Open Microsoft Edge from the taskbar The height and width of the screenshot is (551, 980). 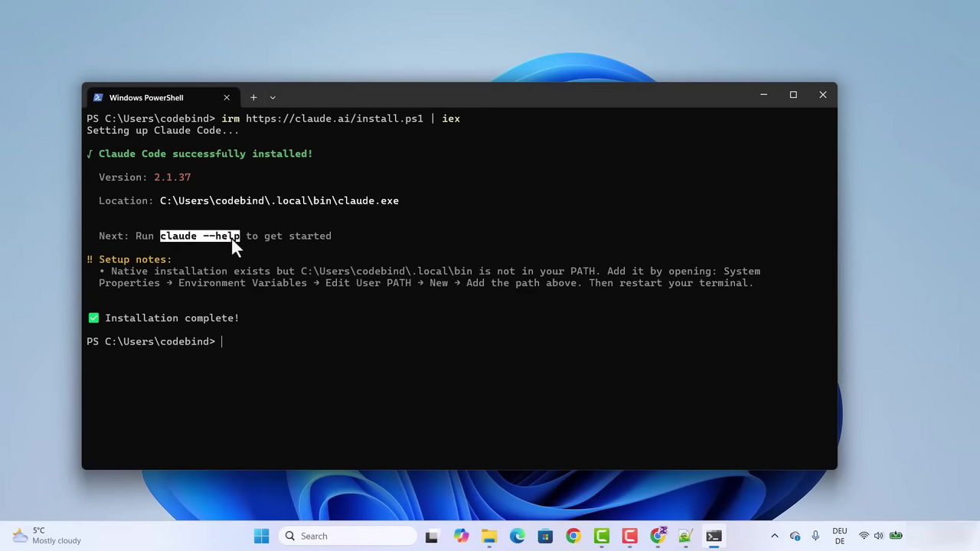518,536
